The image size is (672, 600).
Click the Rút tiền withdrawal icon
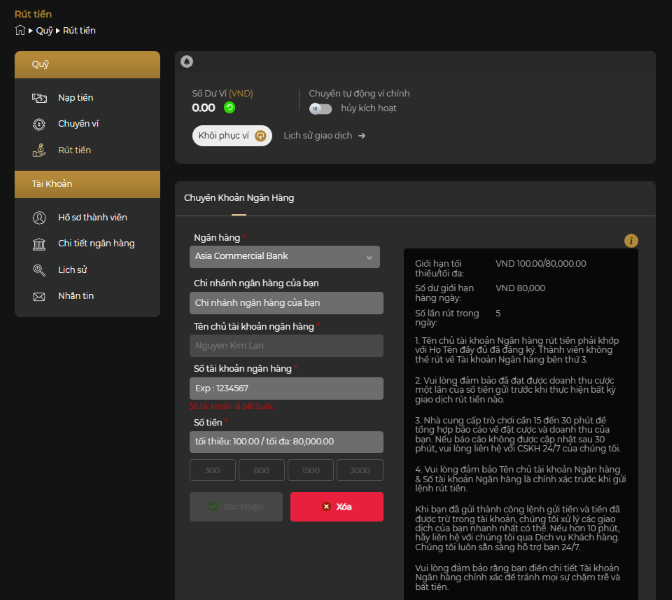[39, 150]
